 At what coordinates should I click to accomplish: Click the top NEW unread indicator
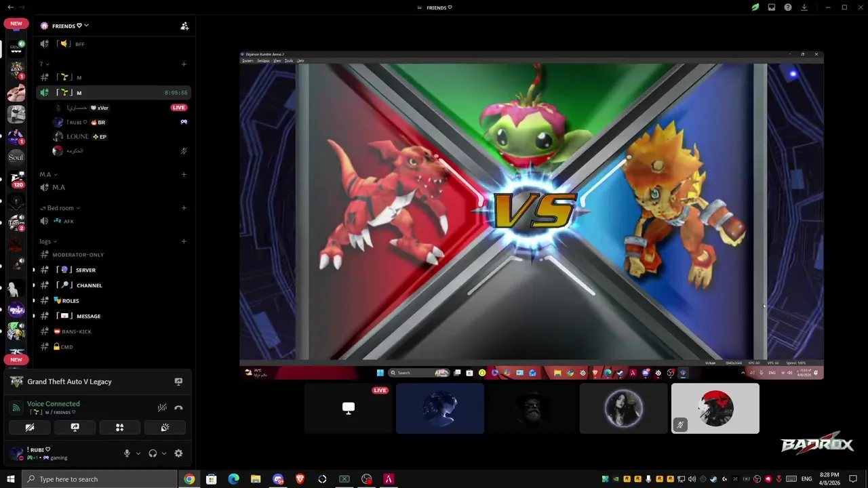(16, 23)
